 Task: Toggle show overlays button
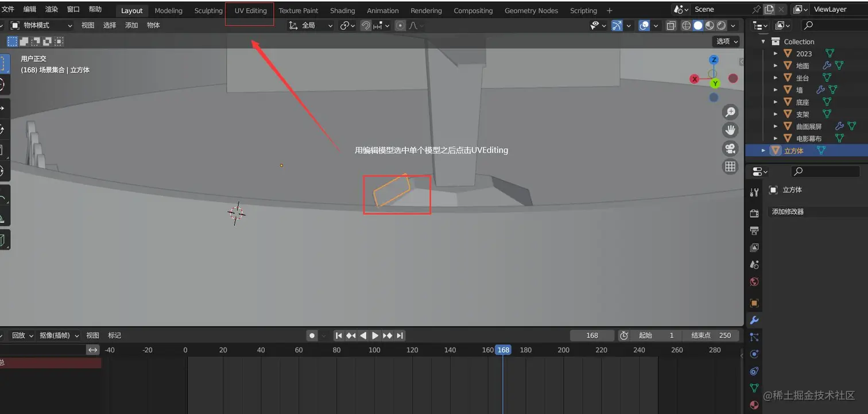click(644, 25)
